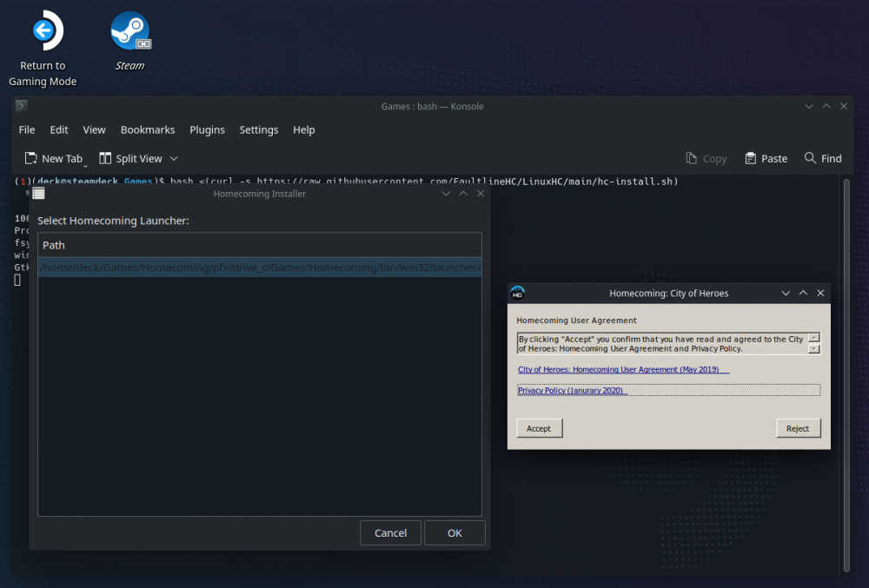Image resolution: width=869 pixels, height=588 pixels.
Task: Open the Return to Gaming Mode desktop shortcut
Action: [43, 33]
